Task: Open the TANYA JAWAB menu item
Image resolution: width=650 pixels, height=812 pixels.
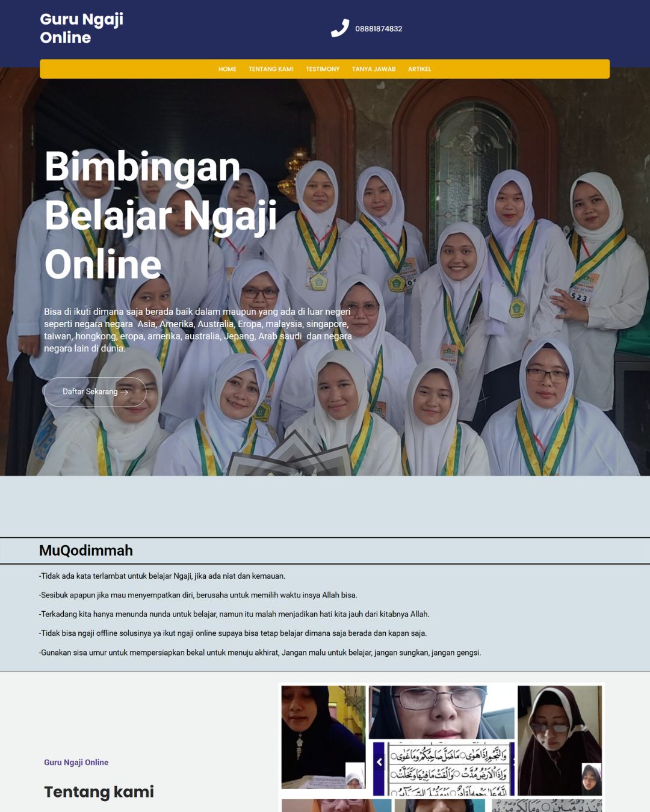Action: pos(374,69)
